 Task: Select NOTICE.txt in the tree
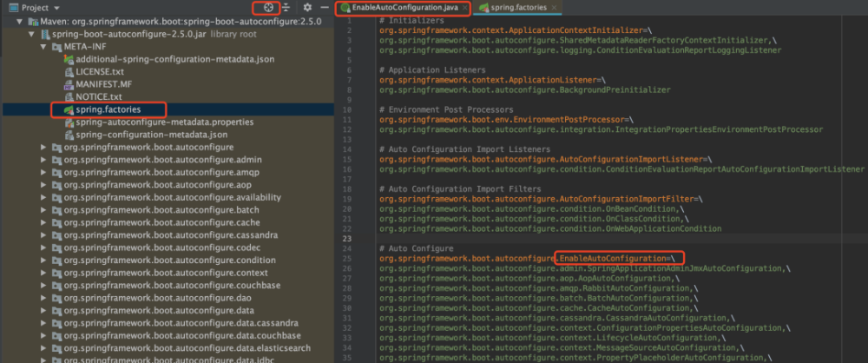point(99,97)
